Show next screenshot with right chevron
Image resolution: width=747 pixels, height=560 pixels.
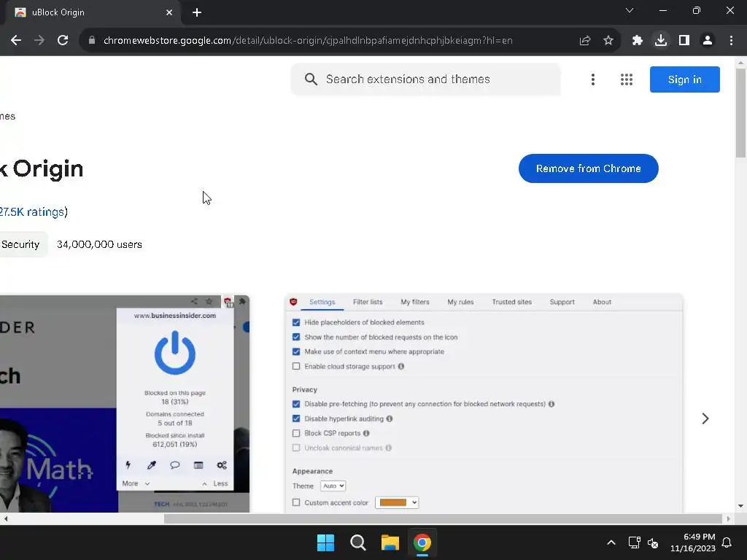click(x=705, y=419)
